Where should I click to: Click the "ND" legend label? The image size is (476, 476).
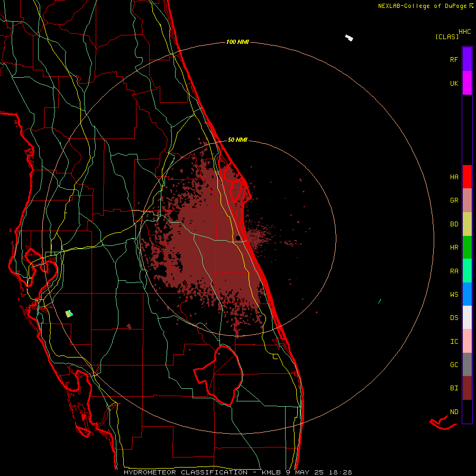454,412
